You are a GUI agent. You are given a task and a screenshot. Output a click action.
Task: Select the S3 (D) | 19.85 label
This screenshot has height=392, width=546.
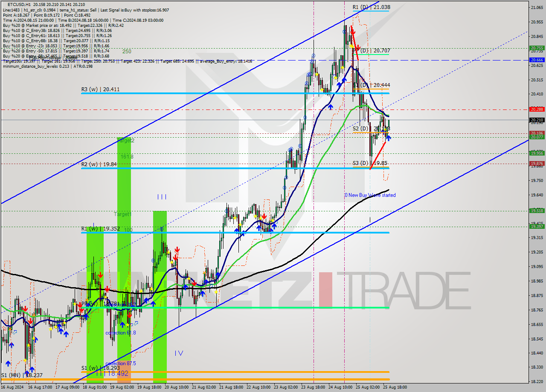click(x=370, y=163)
